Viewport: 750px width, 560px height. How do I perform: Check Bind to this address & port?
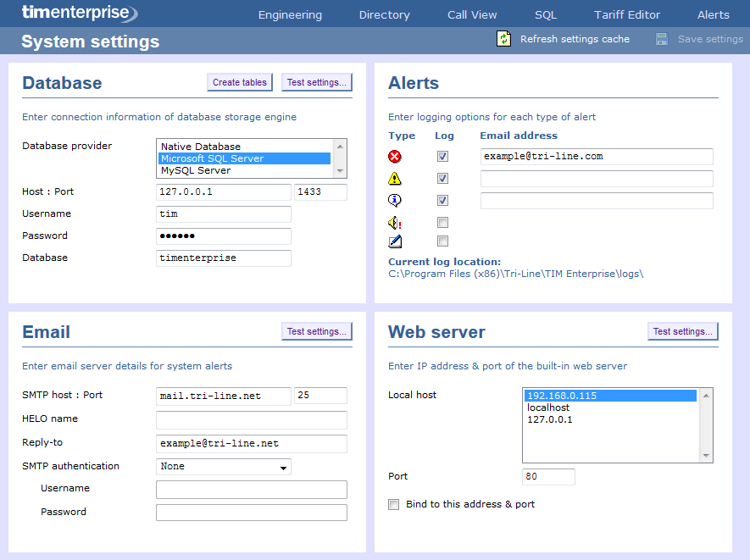[393, 503]
